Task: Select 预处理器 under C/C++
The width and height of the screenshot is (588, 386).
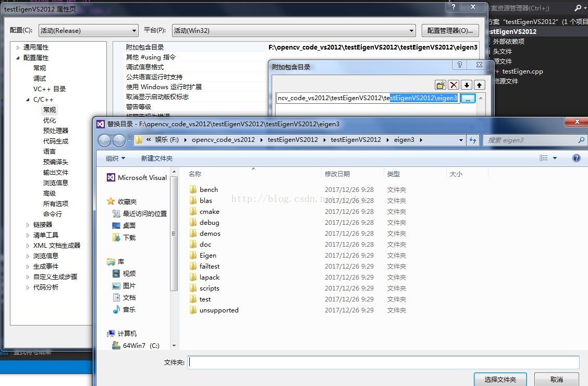Action: 56,130
